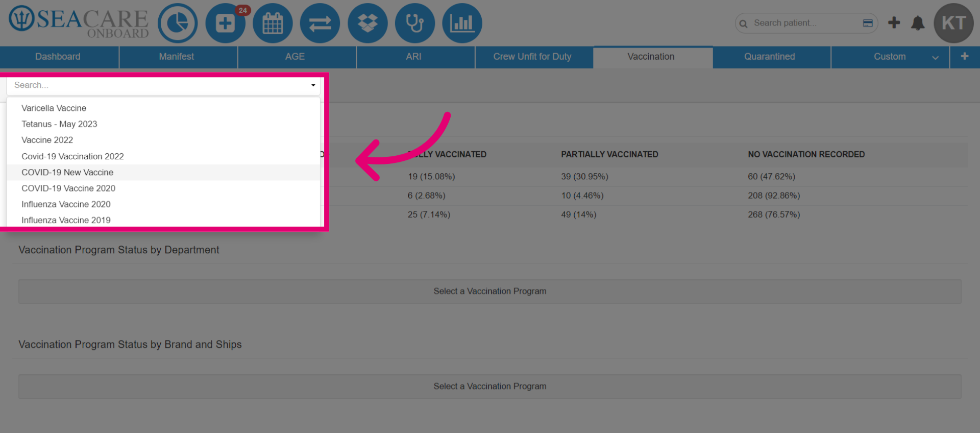Open the pie chart dashboard icon

178,23
